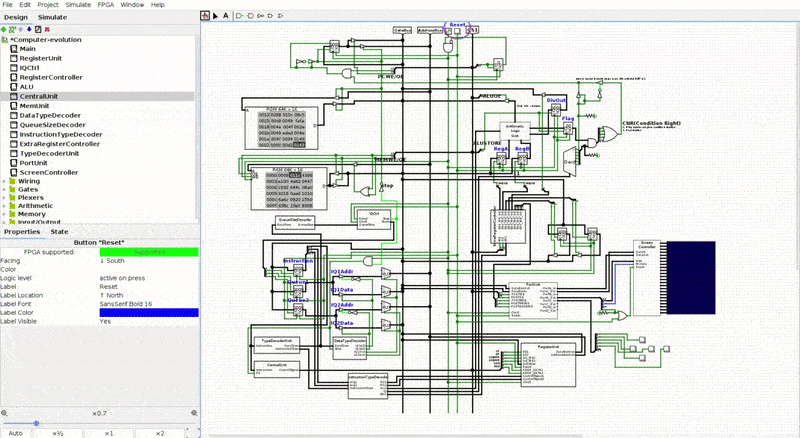
Task: Open the FPGA menu
Action: pyautogui.click(x=103, y=5)
